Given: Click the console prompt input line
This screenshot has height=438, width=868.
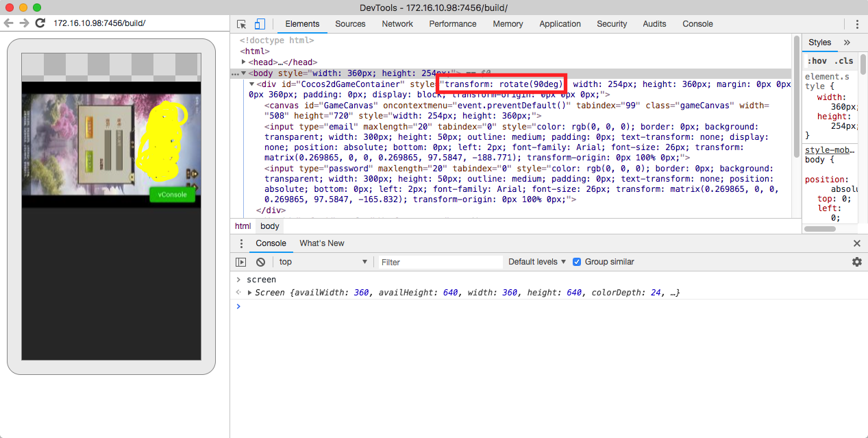Looking at the screenshot, I should [548, 306].
